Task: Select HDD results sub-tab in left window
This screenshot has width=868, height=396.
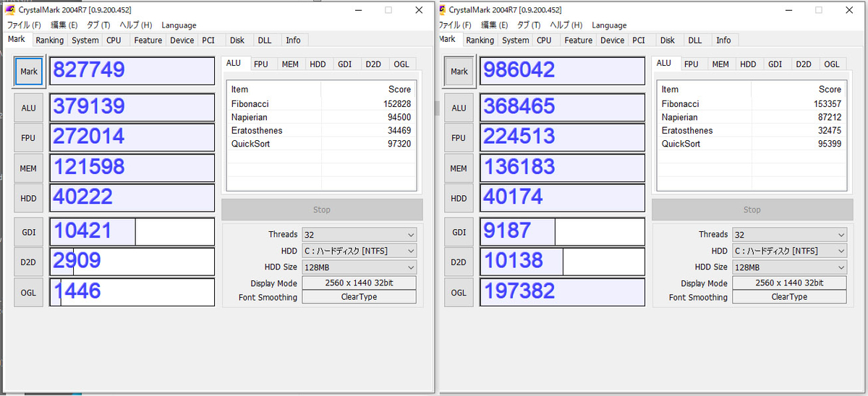Action: tap(318, 64)
